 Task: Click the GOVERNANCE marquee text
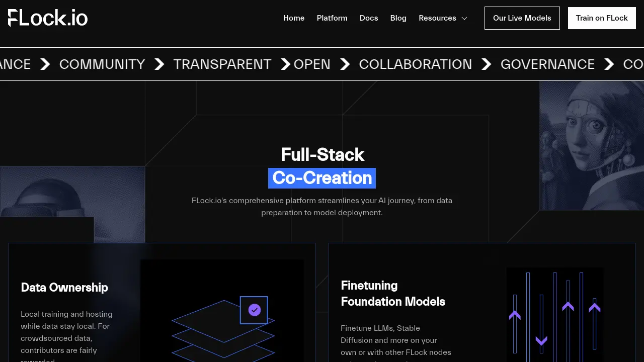(x=547, y=64)
